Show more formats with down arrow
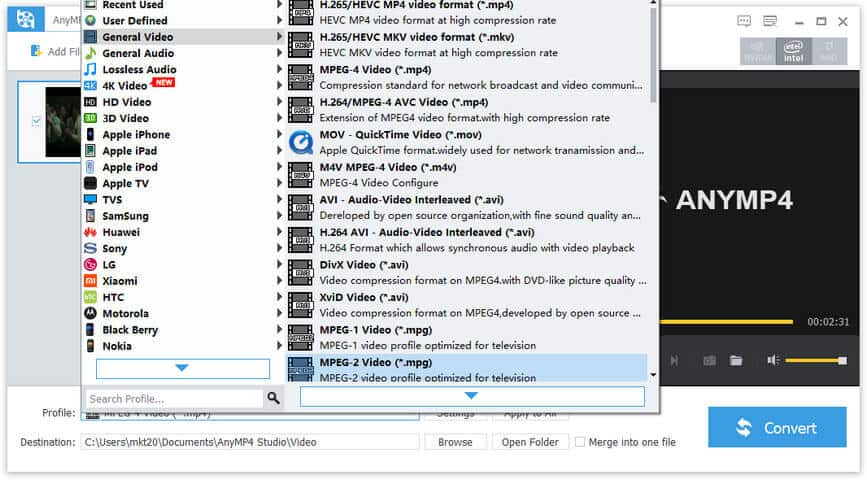This screenshot has width=867, height=480. click(x=472, y=396)
